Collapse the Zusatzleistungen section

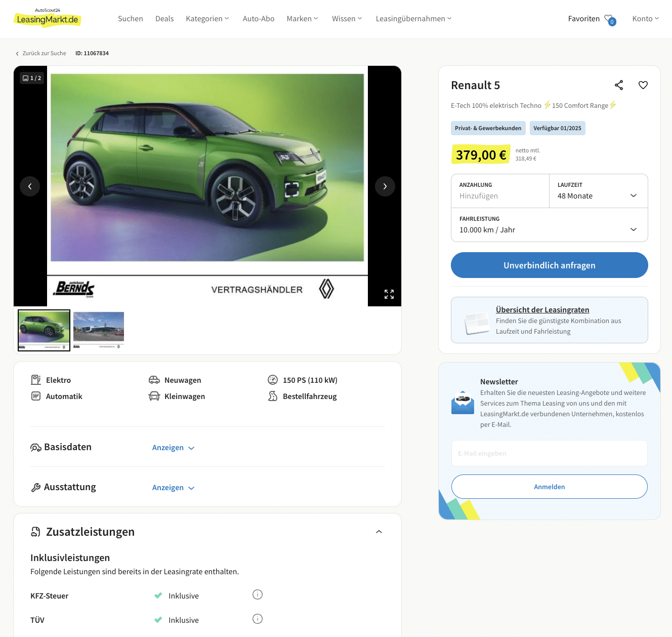pyautogui.click(x=379, y=532)
